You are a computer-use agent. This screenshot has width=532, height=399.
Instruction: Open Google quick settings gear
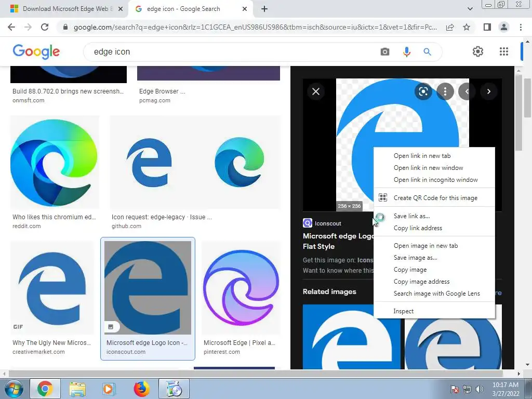(478, 51)
